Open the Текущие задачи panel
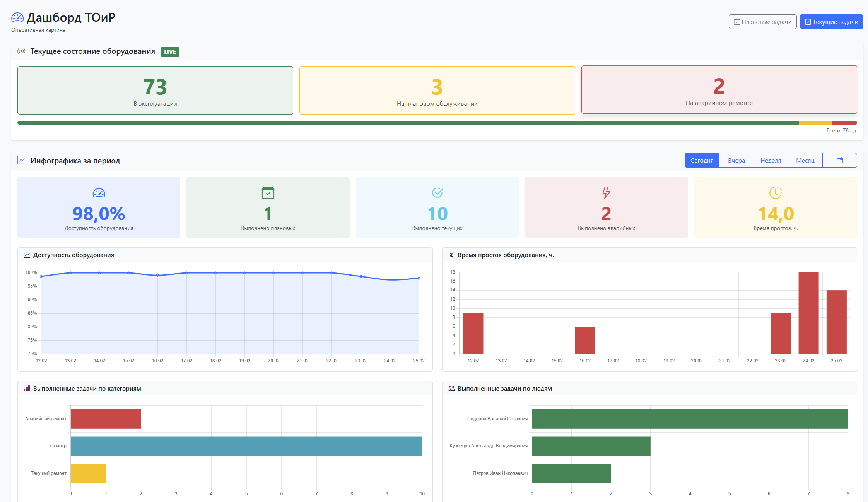This screenshot has width=868, height=502. tap(831, 21)
